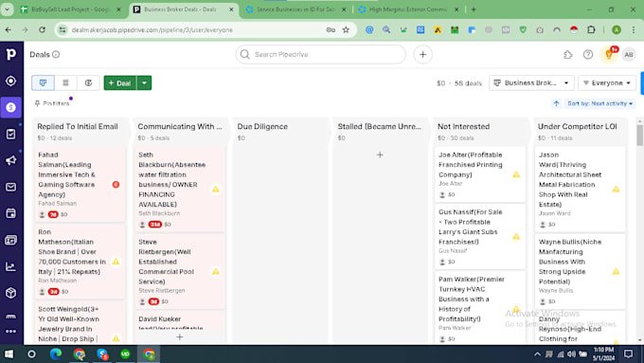Open the extensions puzzle icon in Pipedrive header
Viewport: 644px width, 363px height.
[568, 54]
